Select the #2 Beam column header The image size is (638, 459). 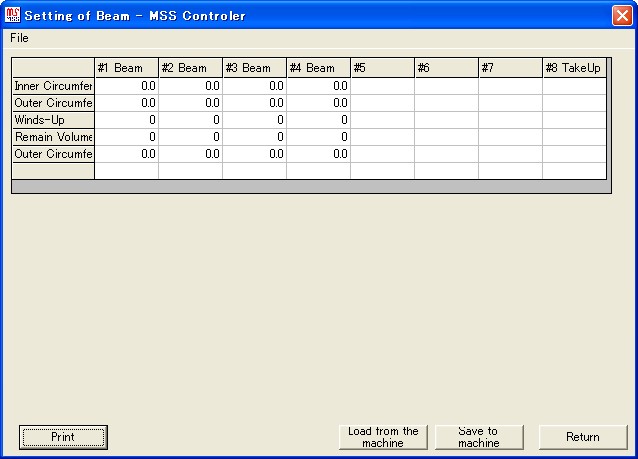click(190, 68)
